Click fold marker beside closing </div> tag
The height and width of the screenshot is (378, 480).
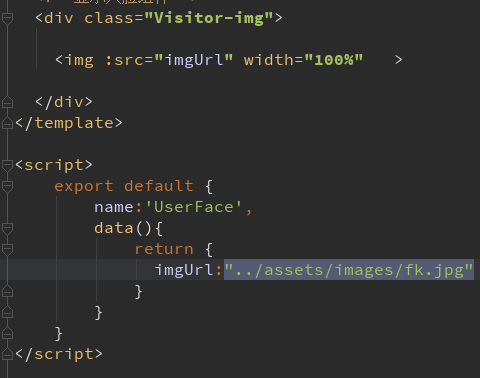7,102
